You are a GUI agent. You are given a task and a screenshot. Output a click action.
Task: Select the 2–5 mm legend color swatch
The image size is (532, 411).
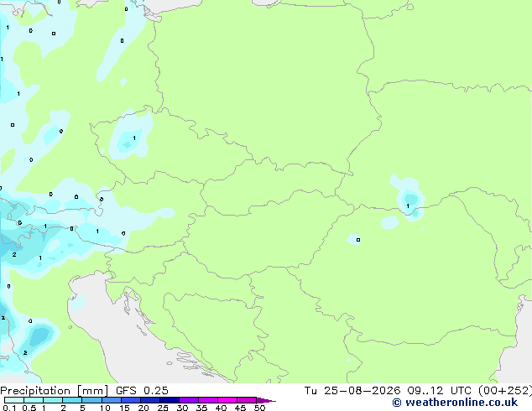pyautogui.click(x=72, y=400)
